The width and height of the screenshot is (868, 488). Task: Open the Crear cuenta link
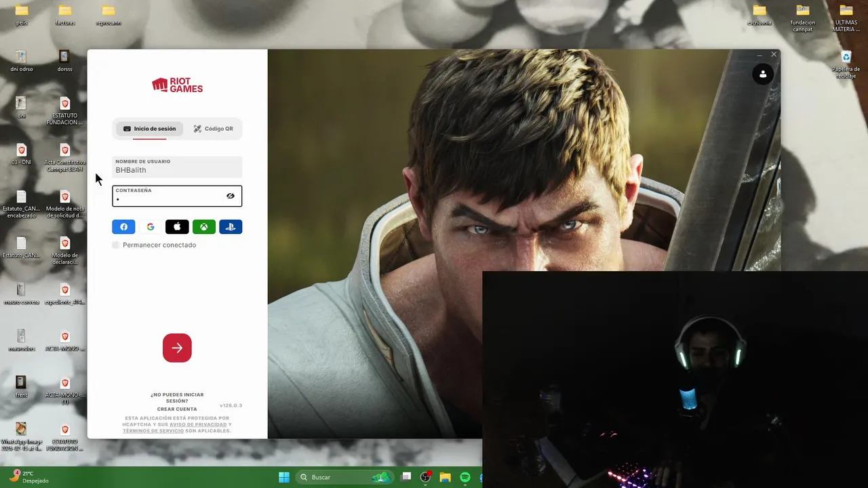coord(177,409)
